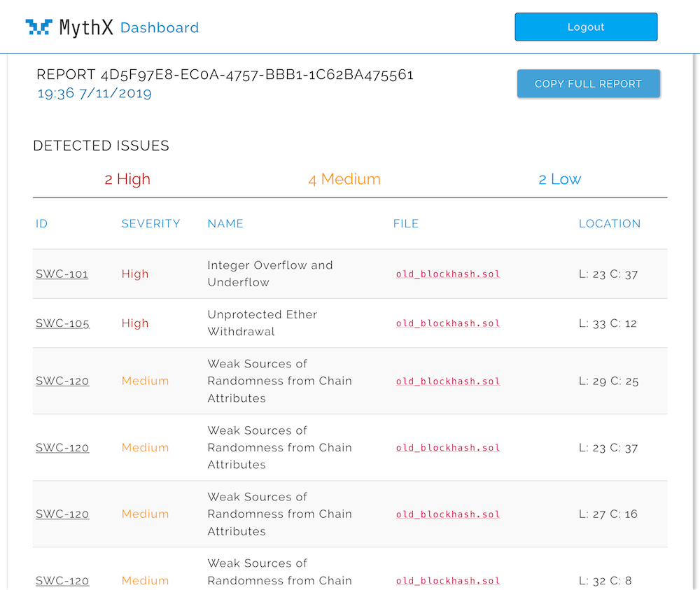Open old_blockhash.sol in L: 32 C: 8 row

point(448,581)
